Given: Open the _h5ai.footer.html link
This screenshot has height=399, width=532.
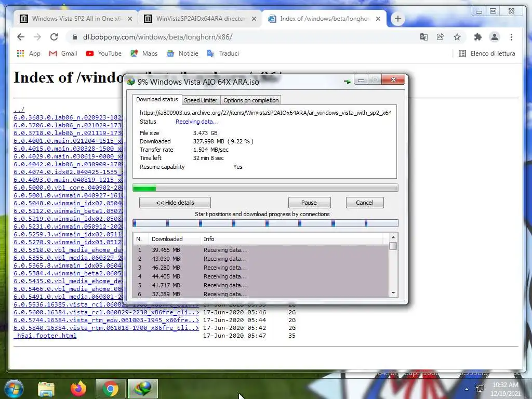Looking at the screenshot, I should 45,336.
